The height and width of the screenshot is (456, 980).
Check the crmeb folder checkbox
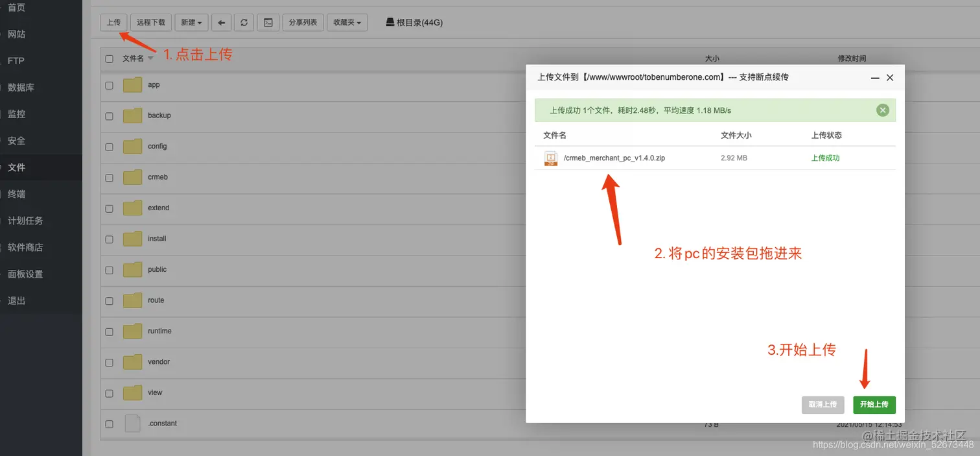109,178
